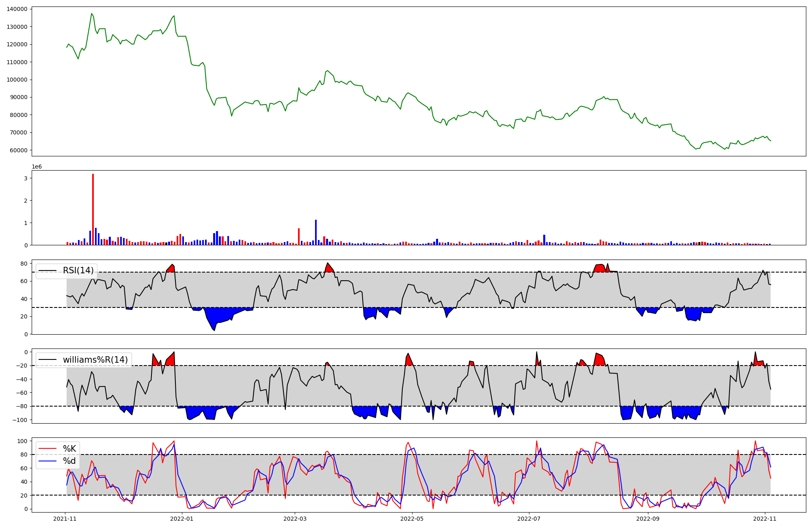Click the -100 tick on the Williams %R axis

click(x=20, y=420)
